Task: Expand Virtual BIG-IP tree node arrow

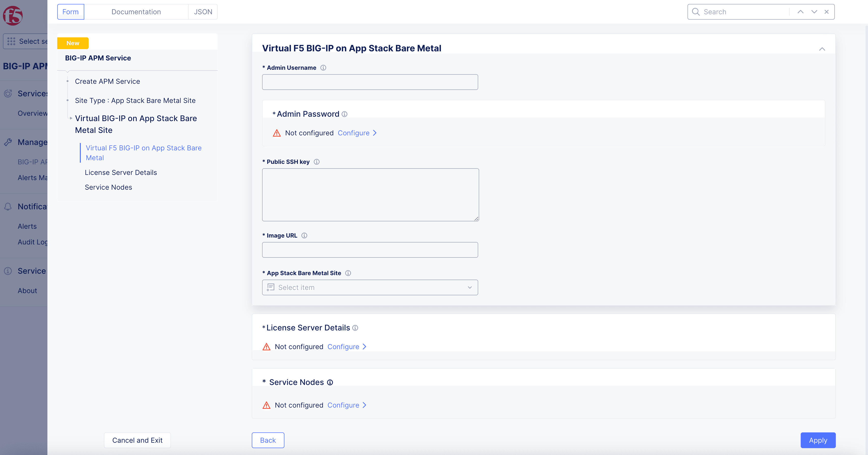Action: coord(71,118)
